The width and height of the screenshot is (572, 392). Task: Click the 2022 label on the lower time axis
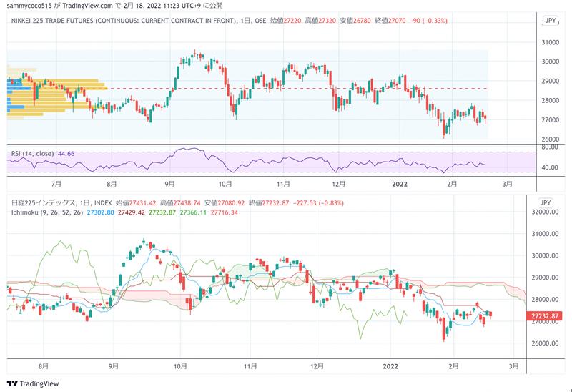pyautogui.click(x=390, y=366)
